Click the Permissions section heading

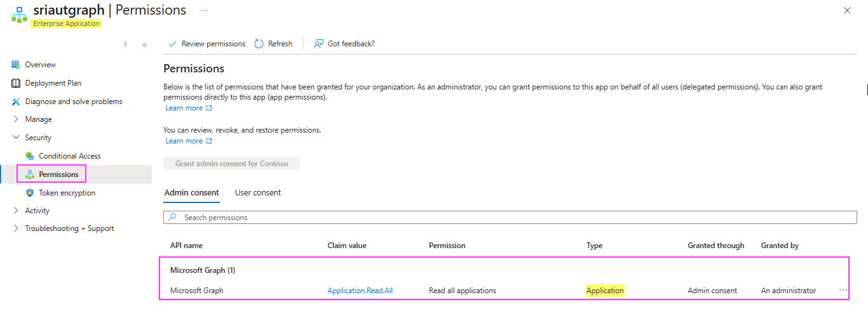coord(194,69)
